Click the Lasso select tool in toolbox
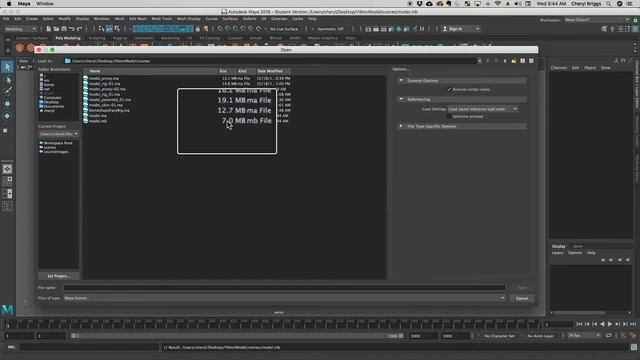The width and height of the screenshot is (640, 360). 7,79
